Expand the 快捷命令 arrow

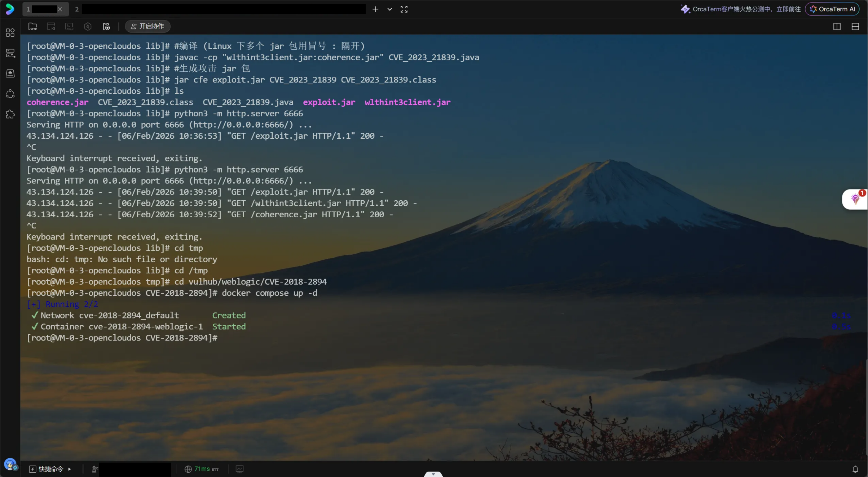[69, 469]
